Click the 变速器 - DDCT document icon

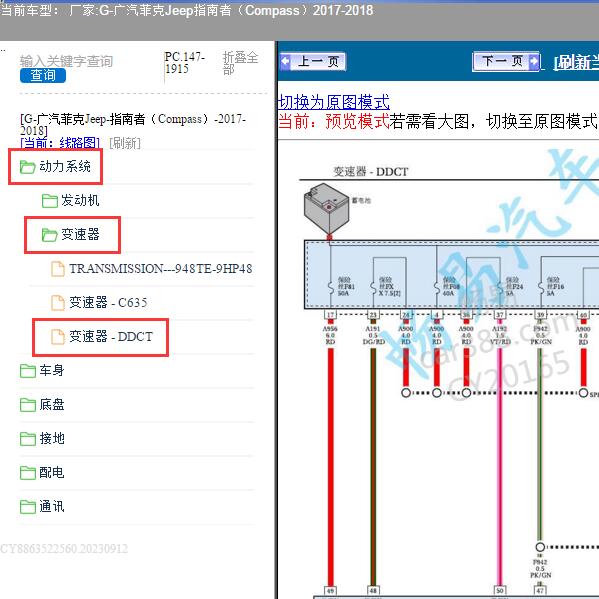pos(58,337)
